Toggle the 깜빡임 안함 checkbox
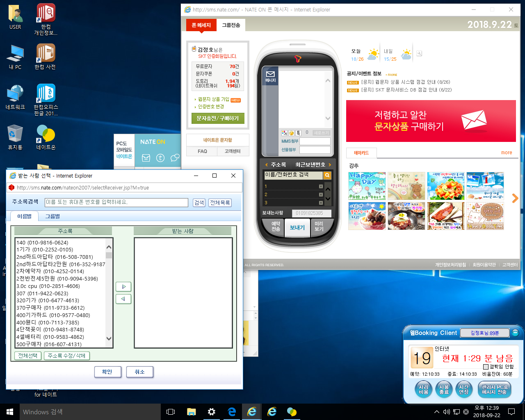The image size is (525, 420). point(486,367)
